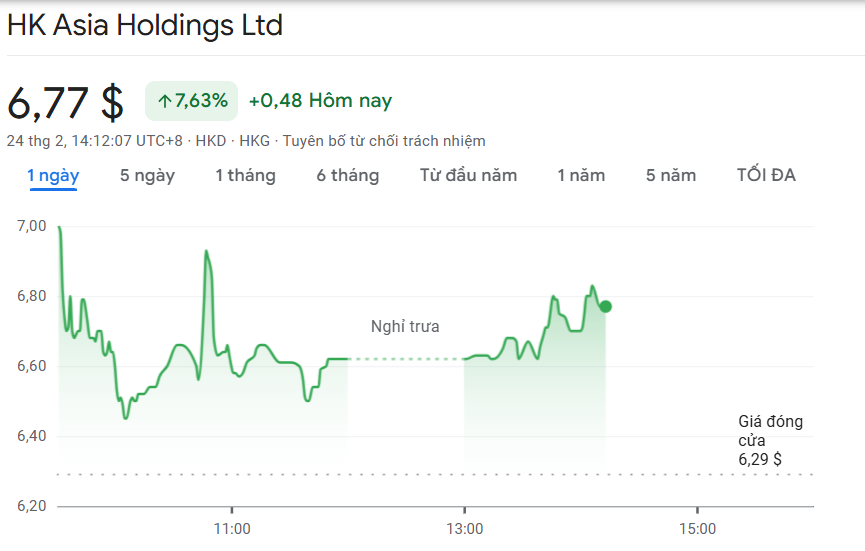Select 'Từ đầu năm' range tab
865x551 pixels.
[468, 175]
